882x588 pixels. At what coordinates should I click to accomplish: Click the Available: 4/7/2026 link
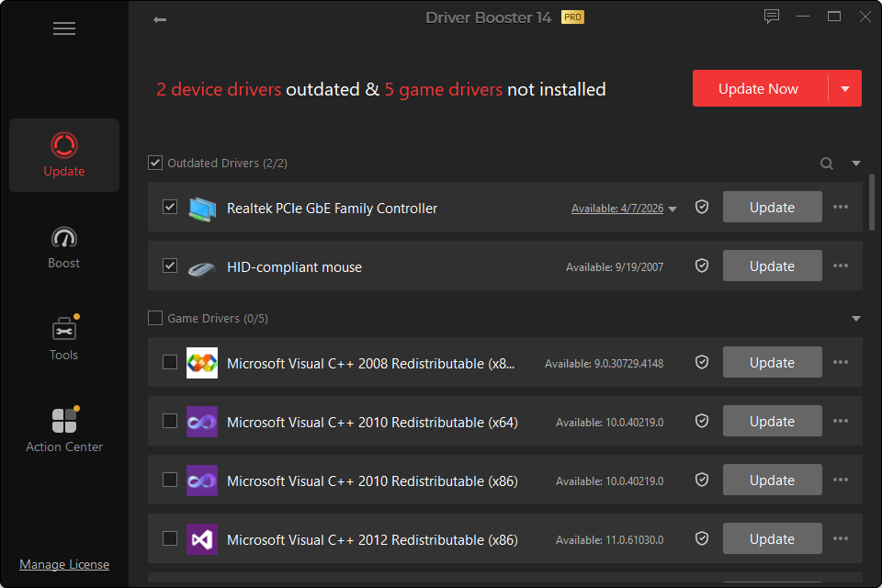(617, 209)
